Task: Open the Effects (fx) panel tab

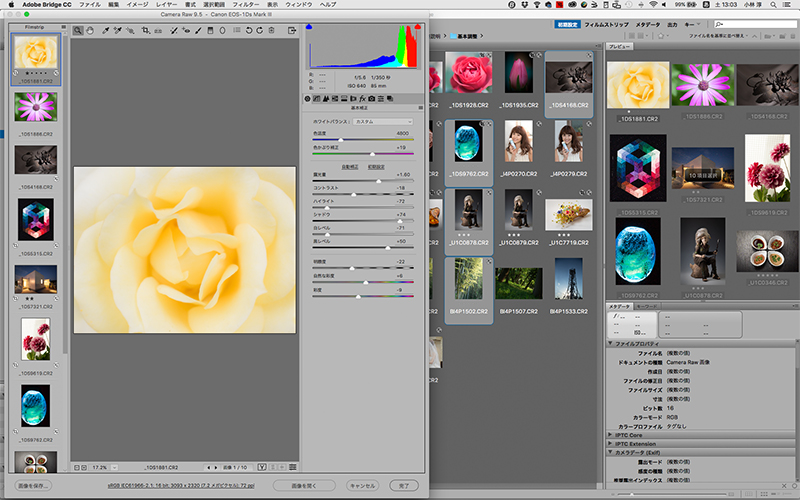Action: [362, 98]
